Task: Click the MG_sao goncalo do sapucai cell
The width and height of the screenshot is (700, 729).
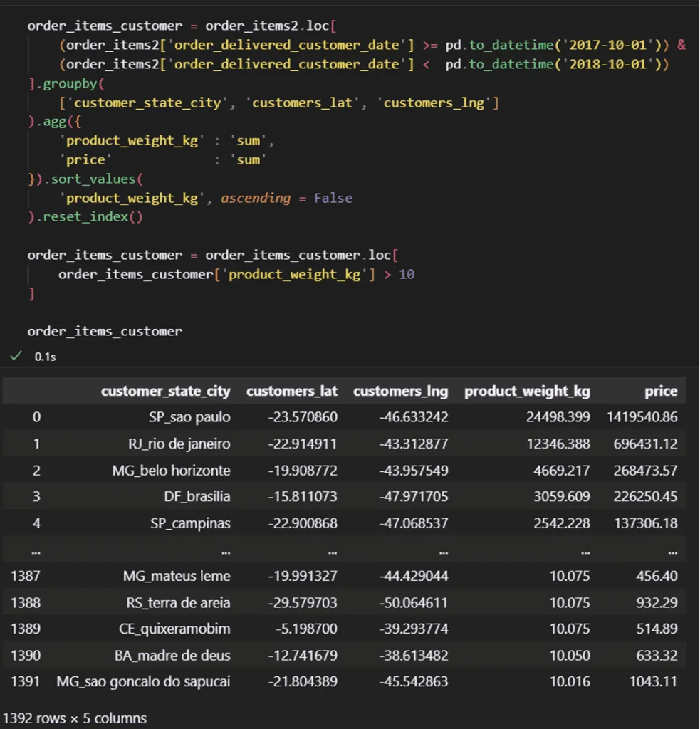Action: 143,681
